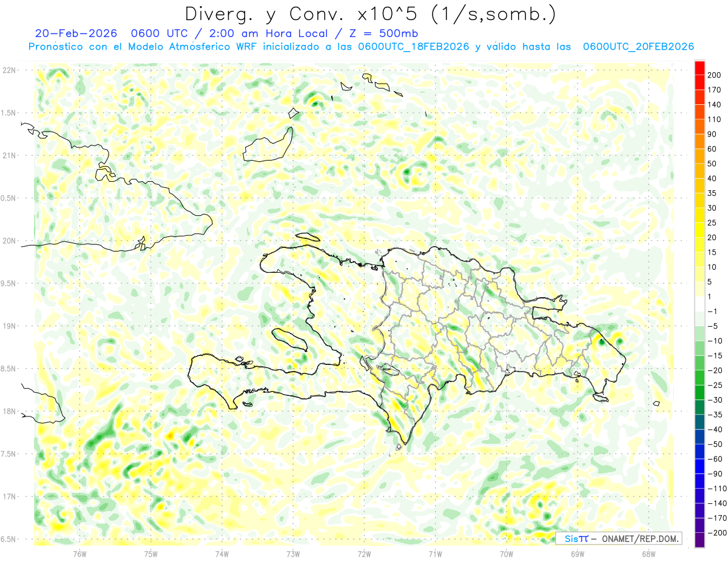Click the -25 colorbar value

[x=716, y=386]
